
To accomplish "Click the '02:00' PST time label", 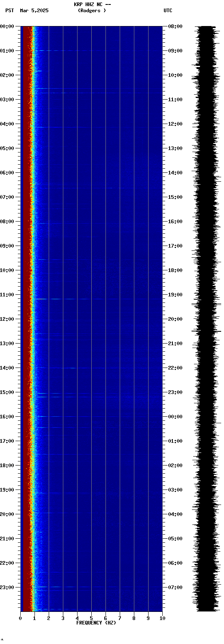I will pyautogui.click(x=7, y=75).
